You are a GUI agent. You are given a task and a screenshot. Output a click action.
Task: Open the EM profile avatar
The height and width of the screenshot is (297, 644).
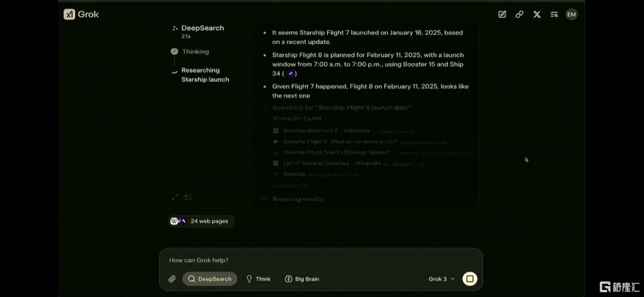click(x=571, y=14)
